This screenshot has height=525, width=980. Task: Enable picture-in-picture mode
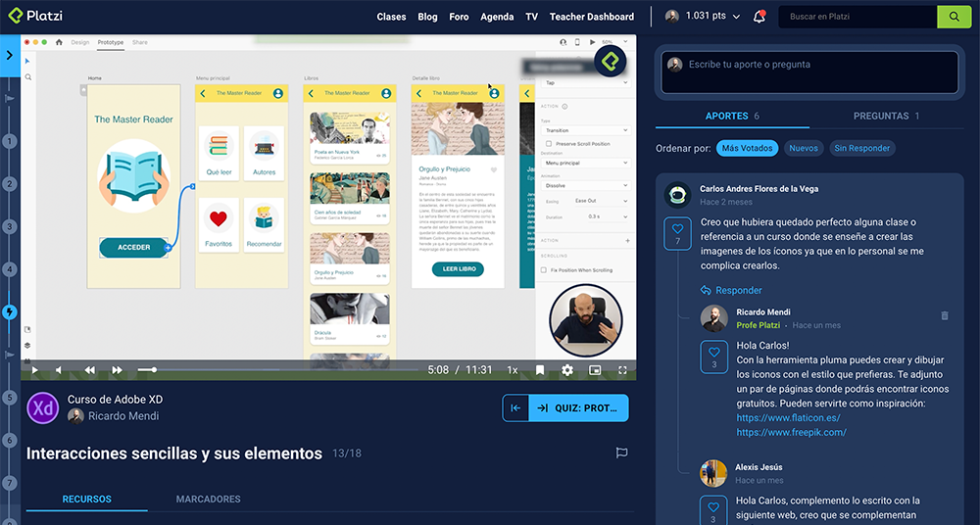(595, 370)
